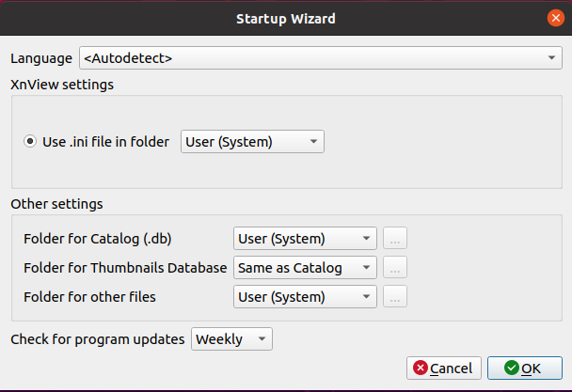Viewport: 572px width, 392px height.
Task: Close the Startup Wizard window
Action: (554, 18)
